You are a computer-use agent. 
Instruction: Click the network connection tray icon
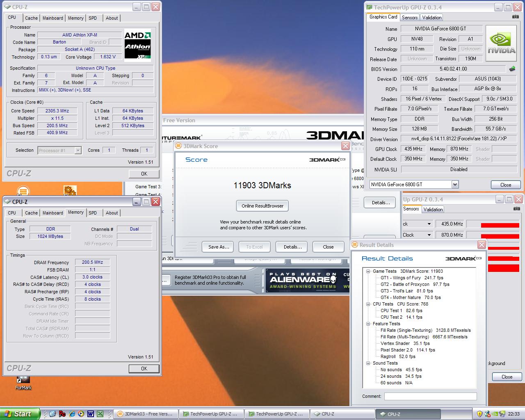[487, 414]
